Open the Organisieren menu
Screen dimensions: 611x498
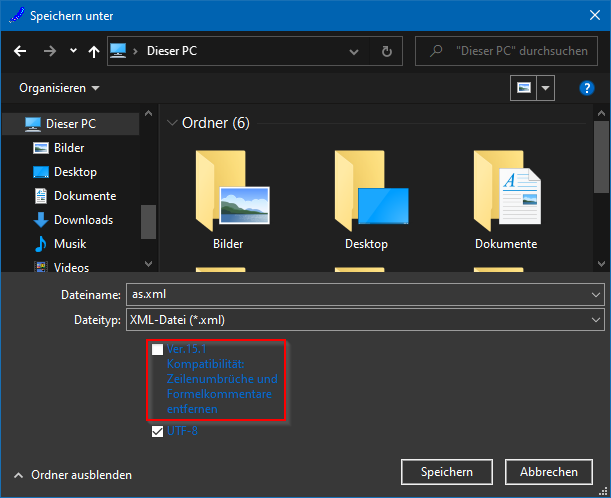pyautogui.click(x=59, y=88)
